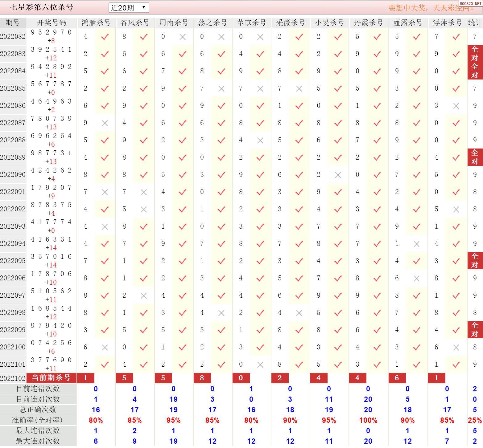Click the cross mark under 谷风杀号 for 2022091

(x=144, y=192)
